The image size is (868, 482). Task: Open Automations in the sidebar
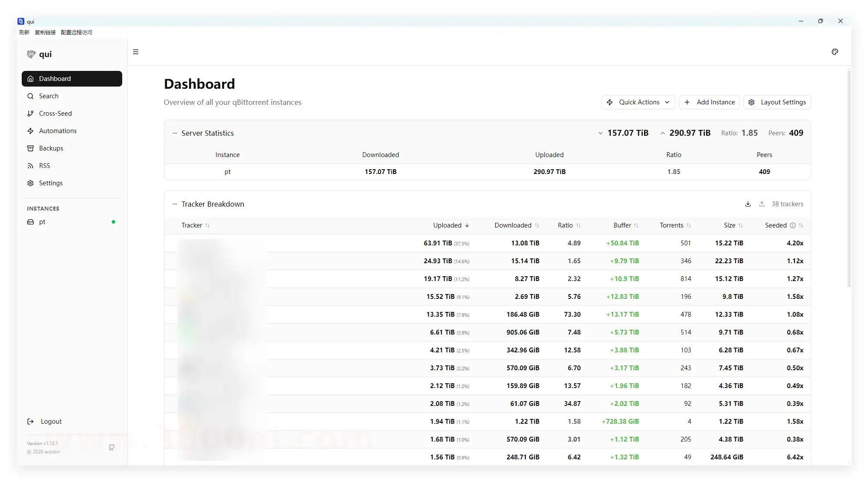coord(57,131)
